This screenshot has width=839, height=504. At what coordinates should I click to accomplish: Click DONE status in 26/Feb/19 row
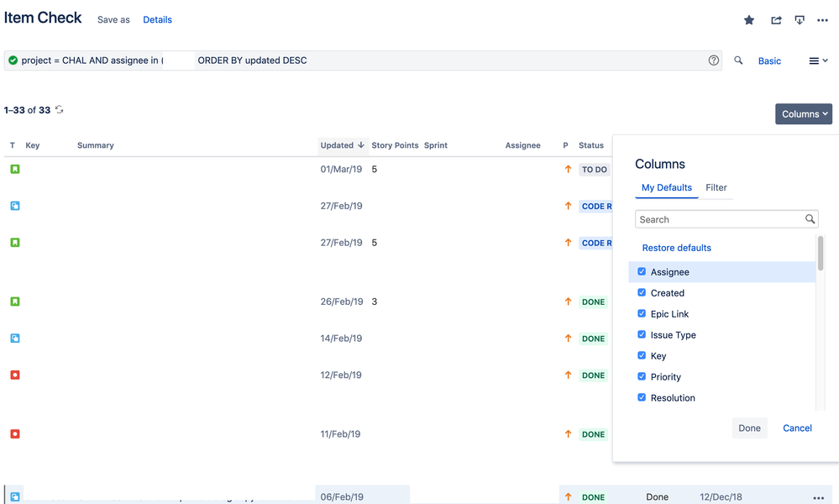pyautogui.click(x=594, y=302)
